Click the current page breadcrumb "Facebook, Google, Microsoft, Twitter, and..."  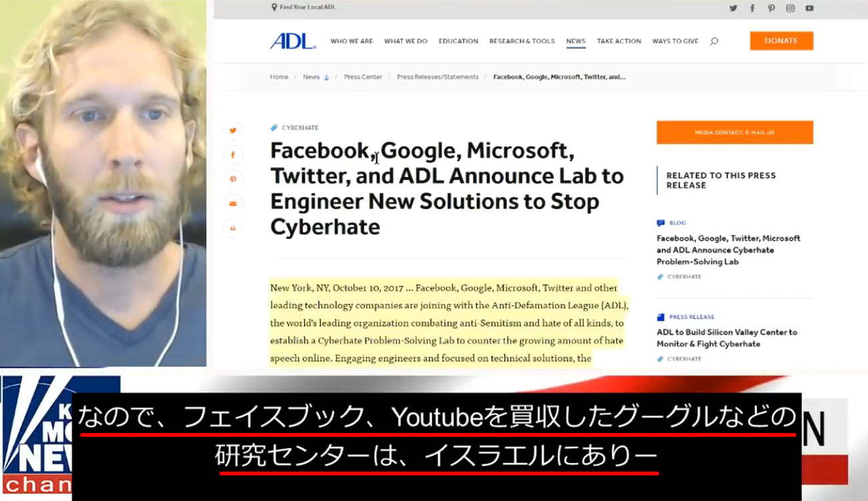click(x=560, y=77)
